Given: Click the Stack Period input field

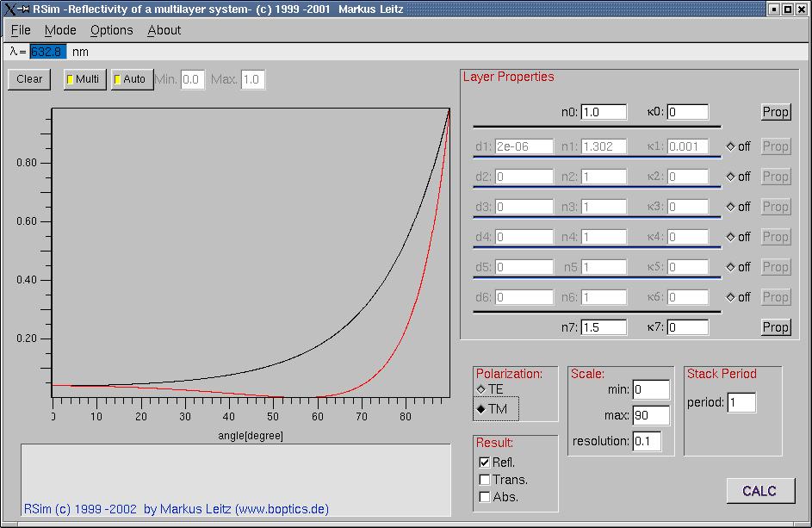Looking at the screenshot, I should point(741,403).
